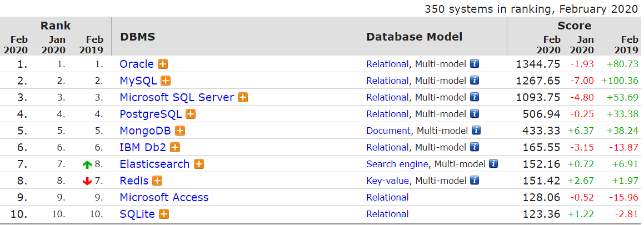Click the red down arrow in Redis row
The width and height of the screenshot is (644, 225).
coord(87,181)
